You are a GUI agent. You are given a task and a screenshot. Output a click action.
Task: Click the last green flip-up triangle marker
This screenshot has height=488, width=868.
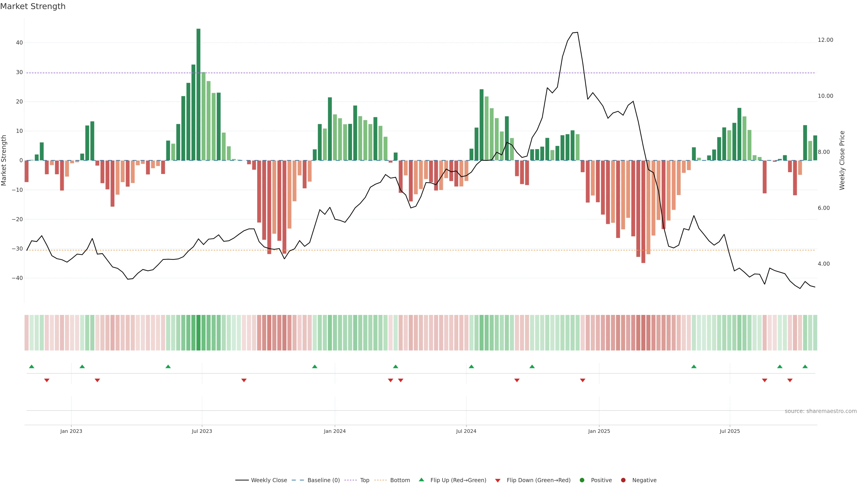pos(805,366)
